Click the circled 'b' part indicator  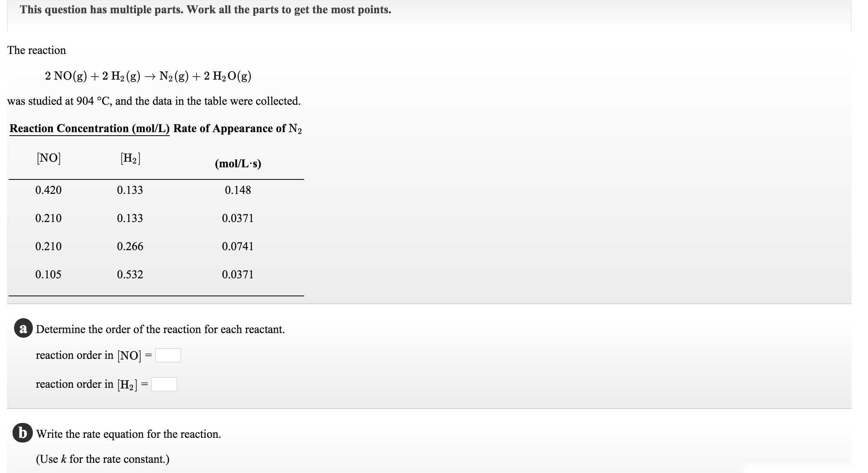coord(23,434)
